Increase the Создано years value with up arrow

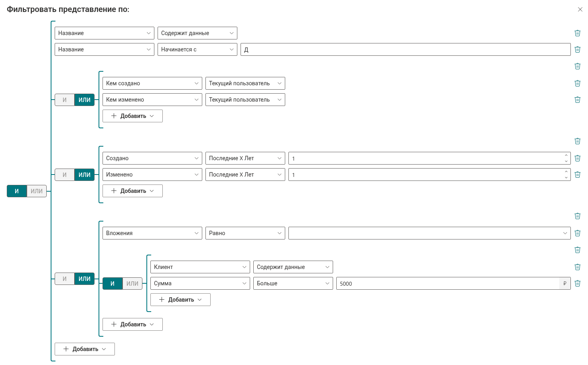(566, 155)
